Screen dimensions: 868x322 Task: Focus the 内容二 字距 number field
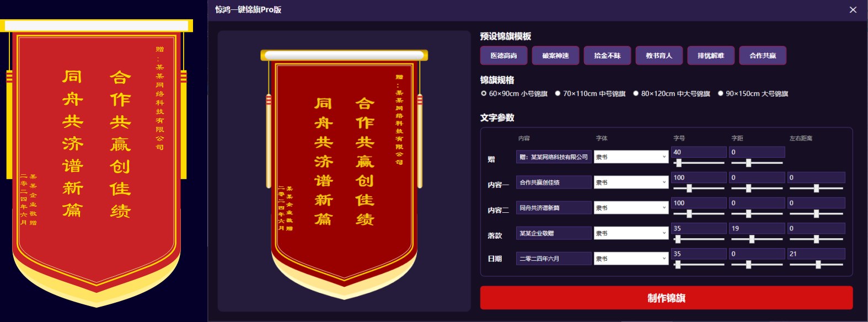click(x=757, y=203)
